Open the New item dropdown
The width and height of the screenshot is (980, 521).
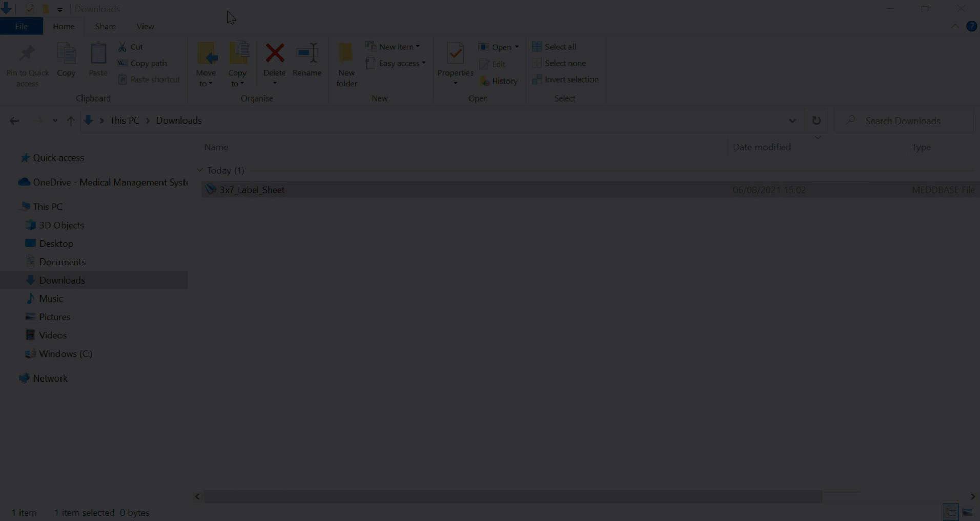(x=393, y=47)
